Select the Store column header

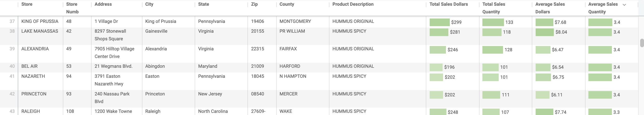pos(27,4)
